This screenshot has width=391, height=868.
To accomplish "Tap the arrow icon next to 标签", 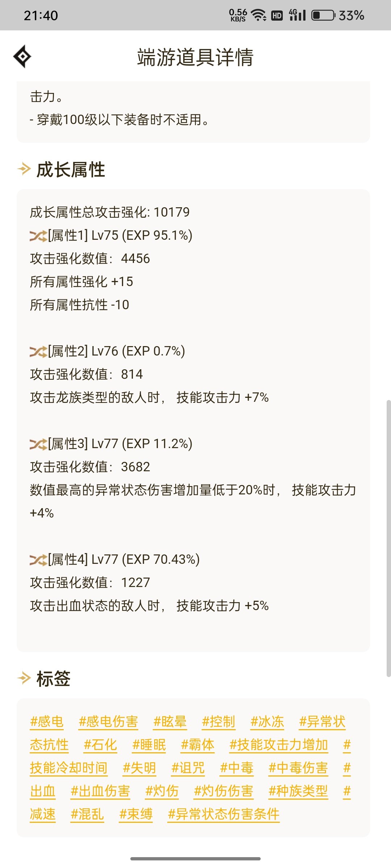I will point(24,678).
